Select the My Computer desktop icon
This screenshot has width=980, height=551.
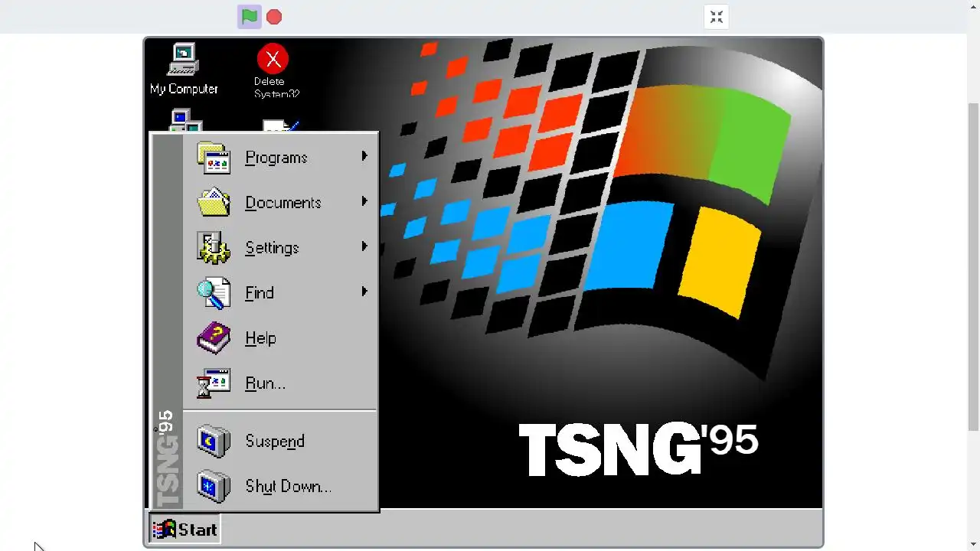[x=184, y=70]
